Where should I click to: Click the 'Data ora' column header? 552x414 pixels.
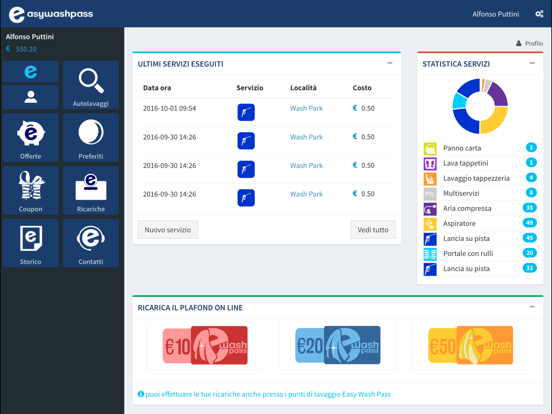pyautogui.click(x=157, y=88)
